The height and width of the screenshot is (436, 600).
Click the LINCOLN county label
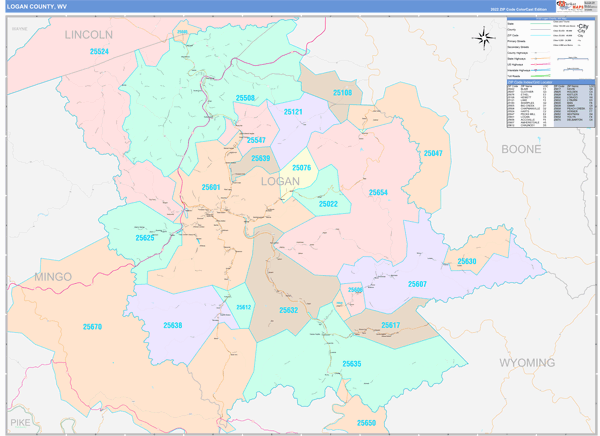(89, 34)
